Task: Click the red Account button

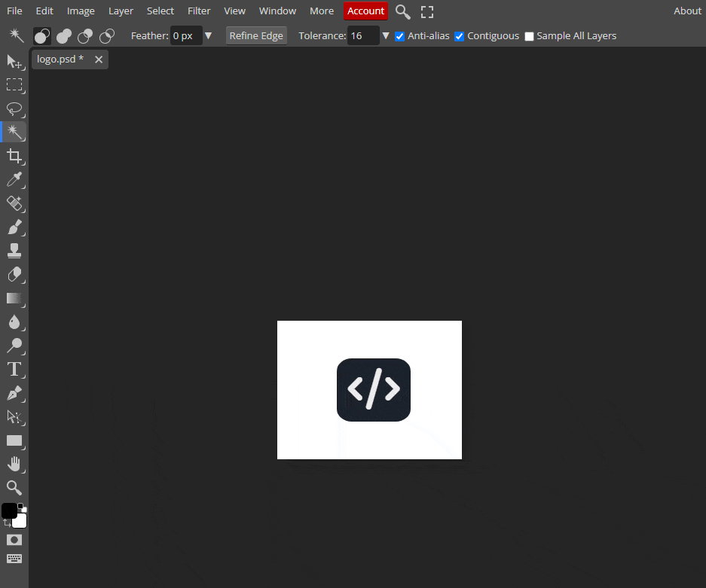Action: (365, 11)
